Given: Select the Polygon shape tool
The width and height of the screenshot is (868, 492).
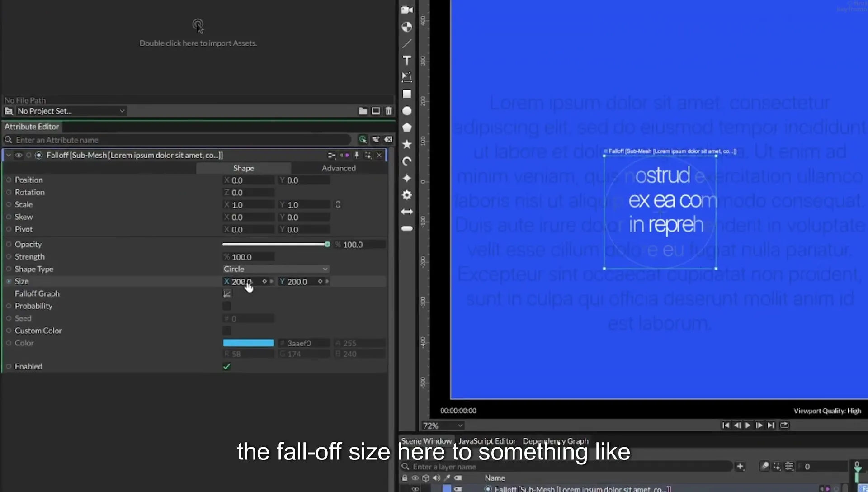Looking at the screenshot, I should [407, 128].
